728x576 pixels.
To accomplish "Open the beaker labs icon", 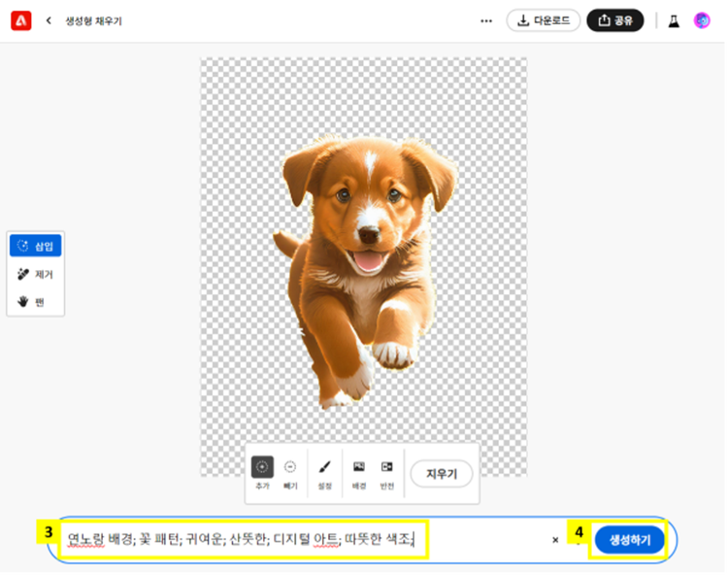I will (x=674, y=20).
